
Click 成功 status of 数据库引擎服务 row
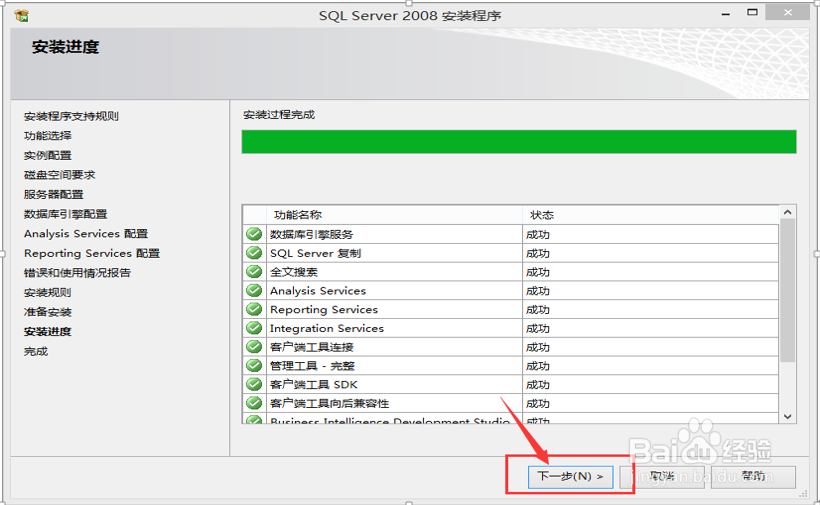point(538,235)
